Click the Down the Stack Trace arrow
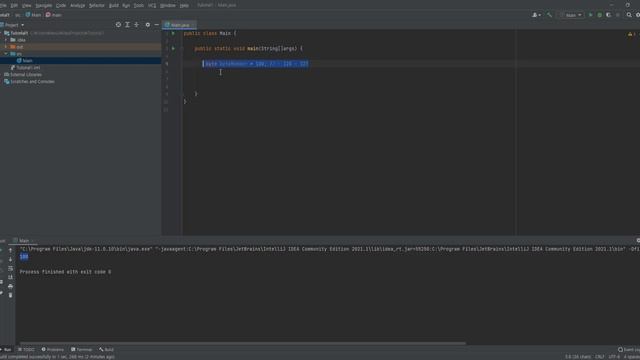Image resolution: width=640 pixels, height=360 pixels. pos(11,260)
